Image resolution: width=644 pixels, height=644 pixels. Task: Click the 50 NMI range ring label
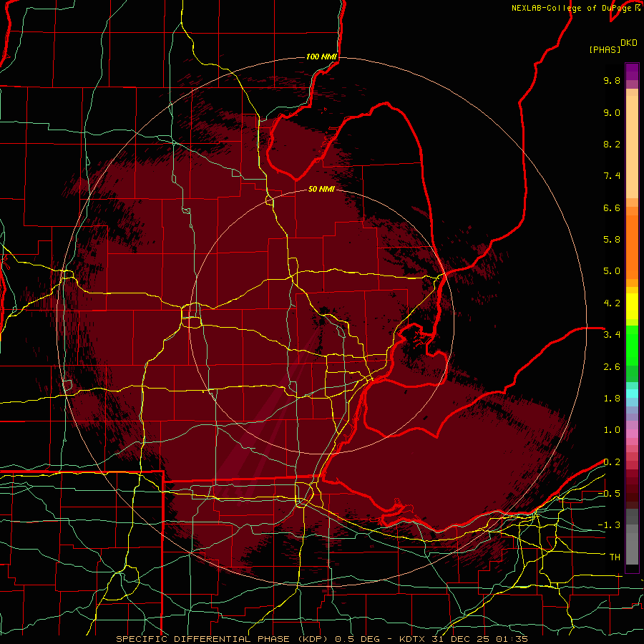[x=321, y=189]
